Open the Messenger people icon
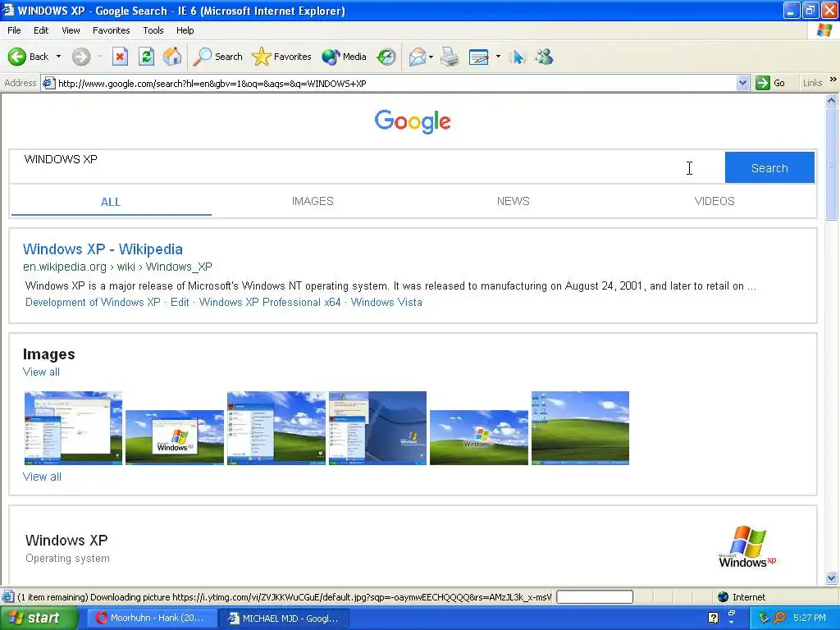The width and height of the screenshot is (840, 630). pos(545,57)
